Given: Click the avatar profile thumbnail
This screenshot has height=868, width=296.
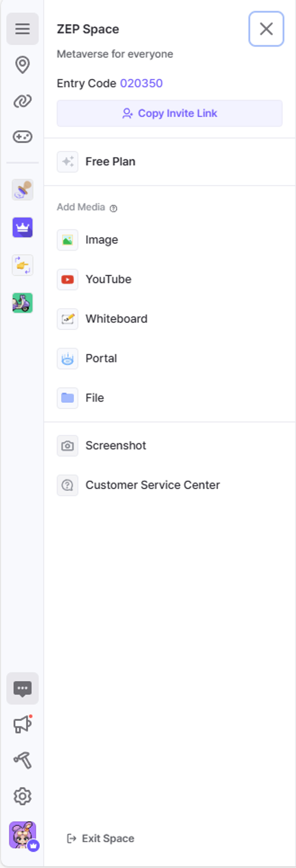Looking at the screenshot, I should [x=22, y=835].
